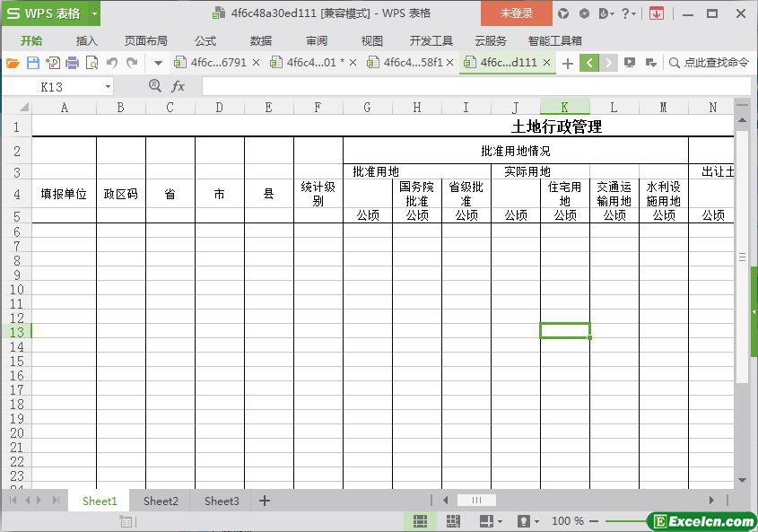Open the 公式 ribbon tab
The width and height of the screenshot is (758, 532).
pos(205,40)
